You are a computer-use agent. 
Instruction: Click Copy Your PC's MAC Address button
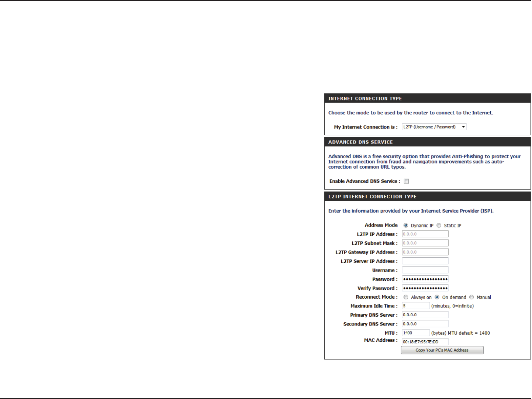click(x=442, y=350)
